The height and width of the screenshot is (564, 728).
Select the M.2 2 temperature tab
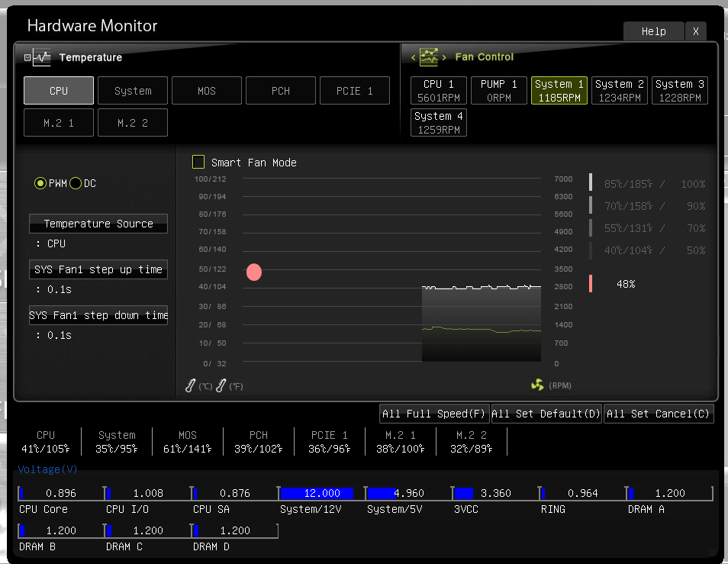pyautogui.click(x=133, y=123)
